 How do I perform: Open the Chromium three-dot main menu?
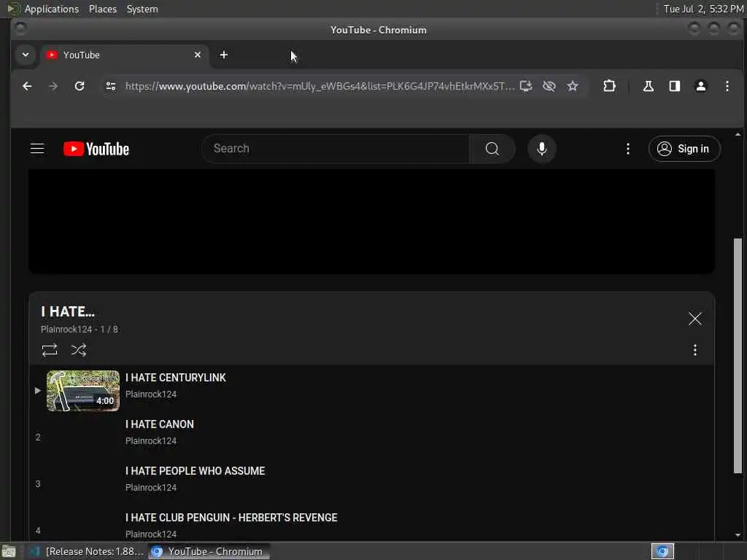coord(727,86)
